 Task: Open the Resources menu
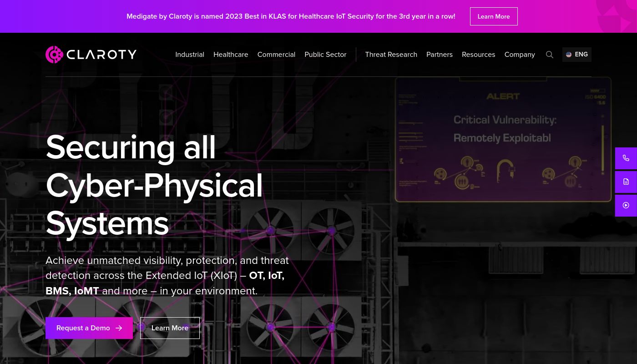(x=478, y=55)
